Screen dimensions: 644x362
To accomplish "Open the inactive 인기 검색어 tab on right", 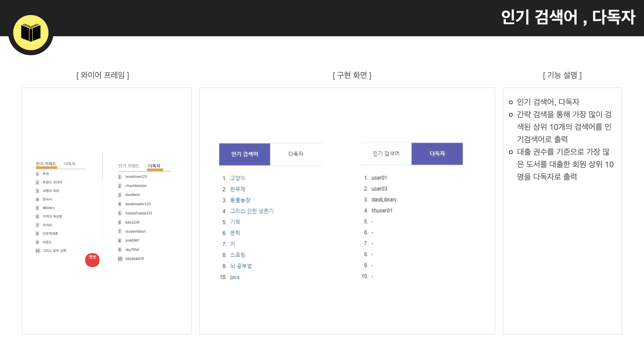I will [386, 154].
